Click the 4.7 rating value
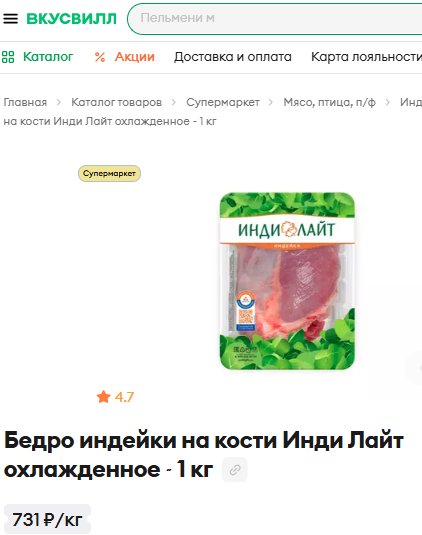422x535 pixels. click(x=124, y=397)
